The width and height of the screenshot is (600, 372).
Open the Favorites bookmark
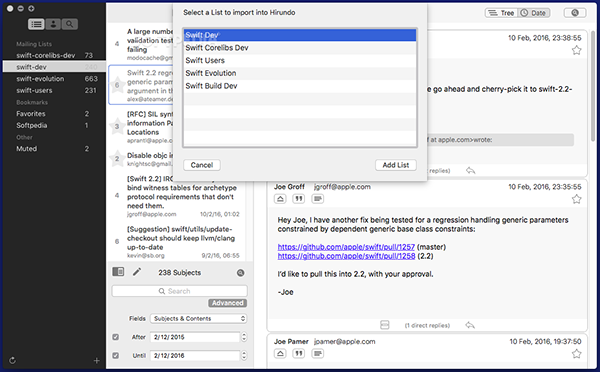click(x=54, y=114)
